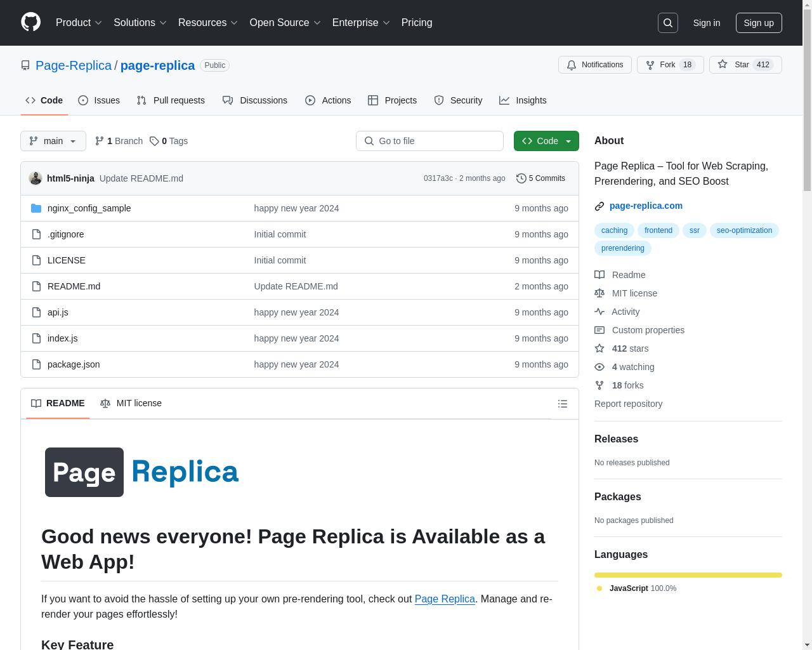812x650 pixels.
Task: Click the Sign in link
Action: tap(706, 23)
